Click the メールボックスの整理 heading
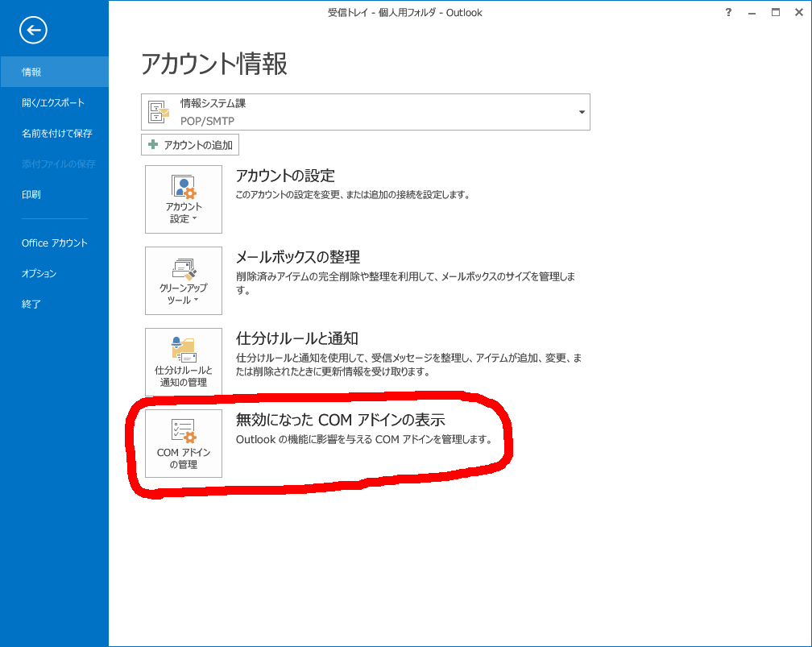Screen dimensions: 812x647 click(x=298, y=257)
